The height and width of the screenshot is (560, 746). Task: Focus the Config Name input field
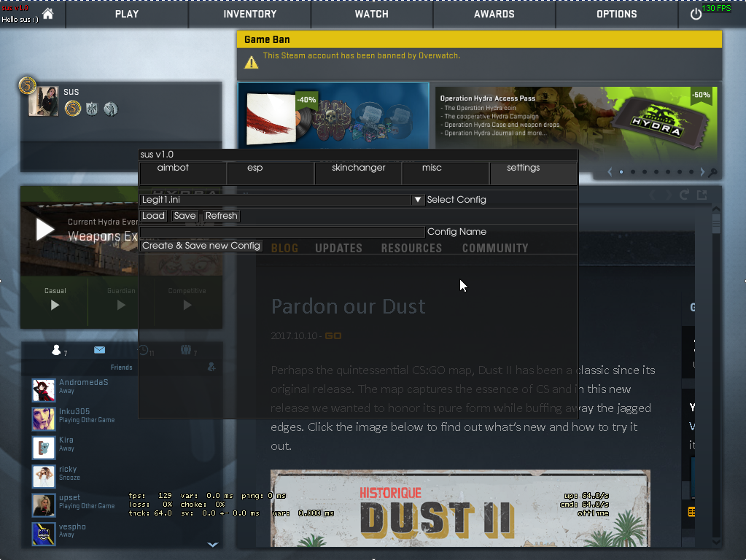tap(282, 232)
